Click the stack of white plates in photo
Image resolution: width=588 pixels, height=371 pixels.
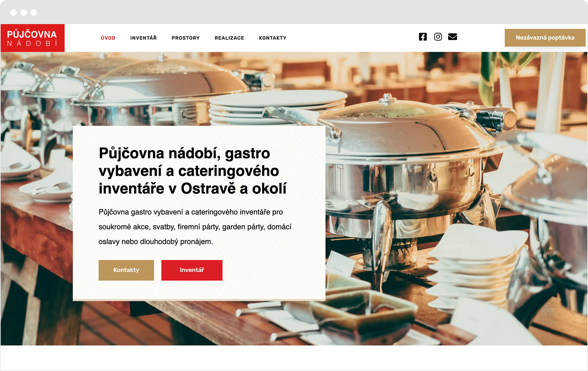(278, 107)
